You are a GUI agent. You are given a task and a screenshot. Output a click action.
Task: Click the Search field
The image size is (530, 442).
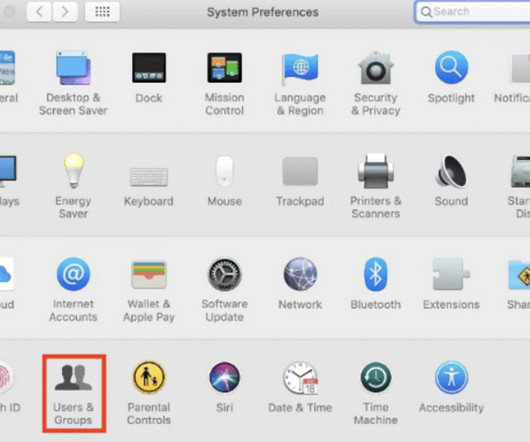pyautogui.click(x=472, y=12)
